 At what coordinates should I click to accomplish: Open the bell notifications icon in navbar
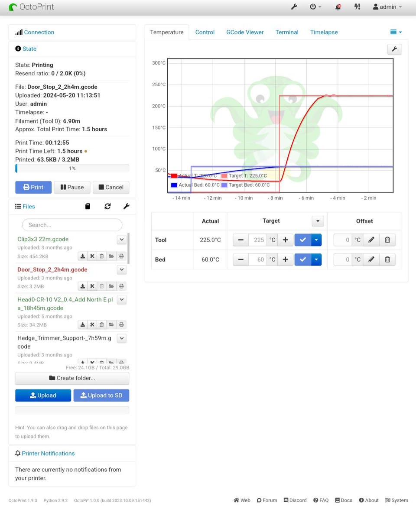(338, 7)
